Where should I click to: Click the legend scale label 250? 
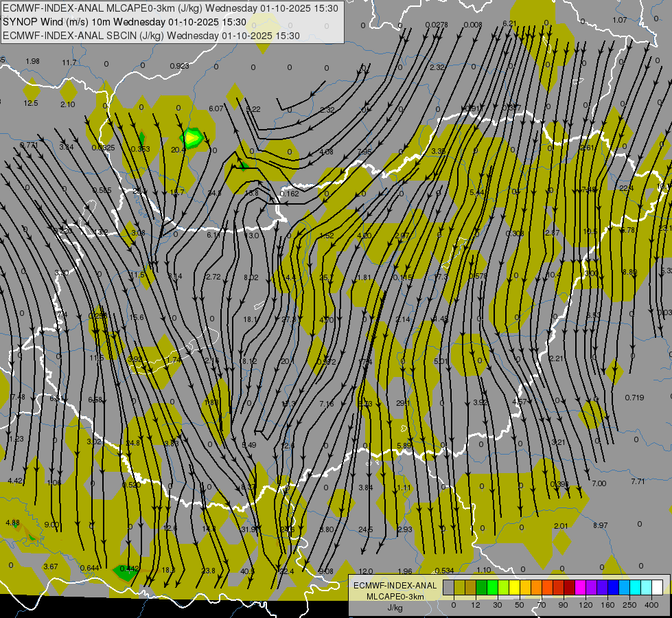[629, 605]
